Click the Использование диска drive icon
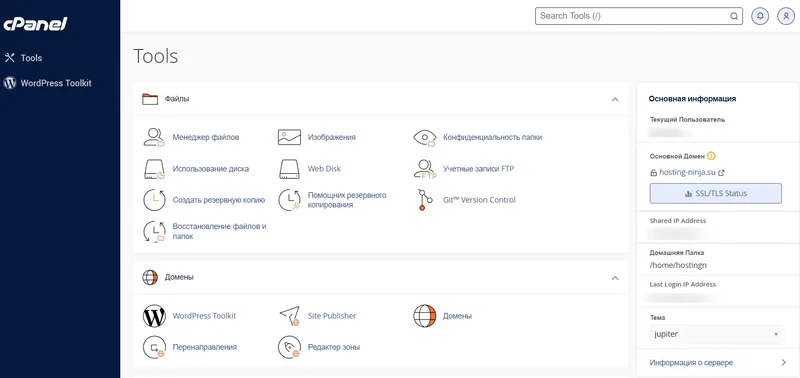800x378 pixels. coord(154,169)
